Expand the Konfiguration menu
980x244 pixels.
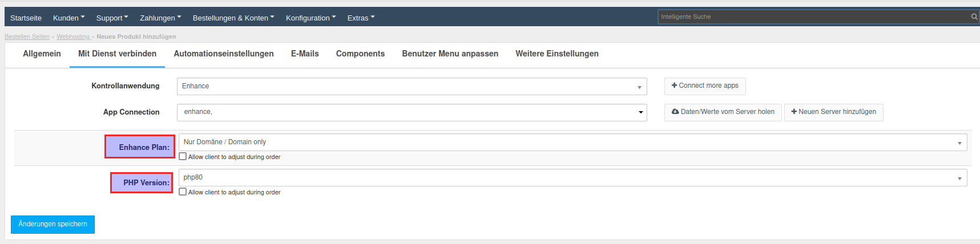tap(310, 18)
